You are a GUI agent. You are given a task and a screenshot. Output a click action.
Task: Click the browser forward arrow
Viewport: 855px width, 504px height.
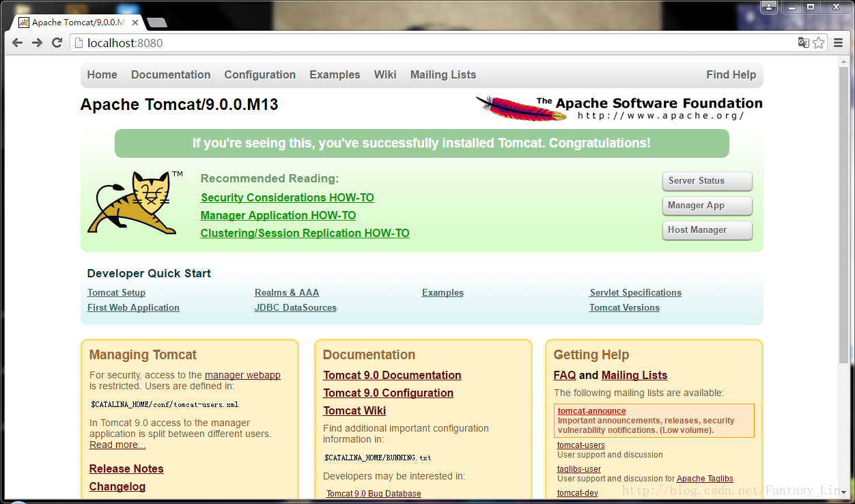tap(38, 43)
